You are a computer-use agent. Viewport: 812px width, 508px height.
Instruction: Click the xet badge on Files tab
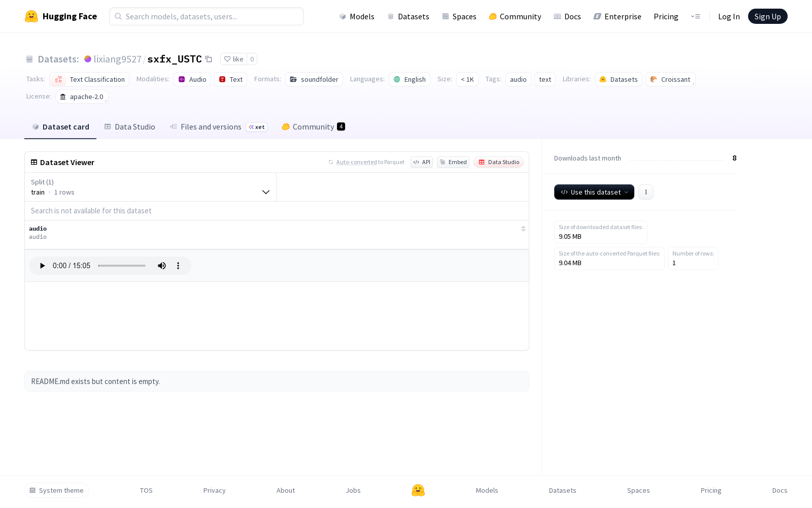point(257,127)
